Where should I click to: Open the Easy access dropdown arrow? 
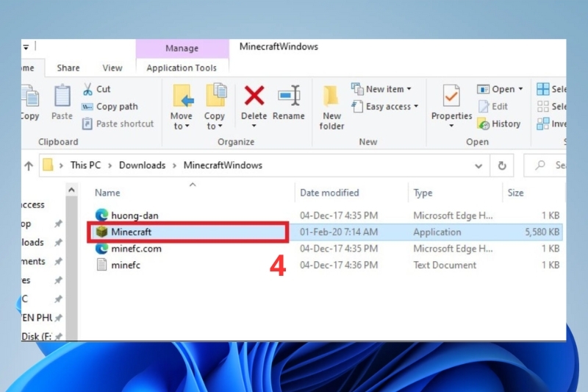[416, 107]
